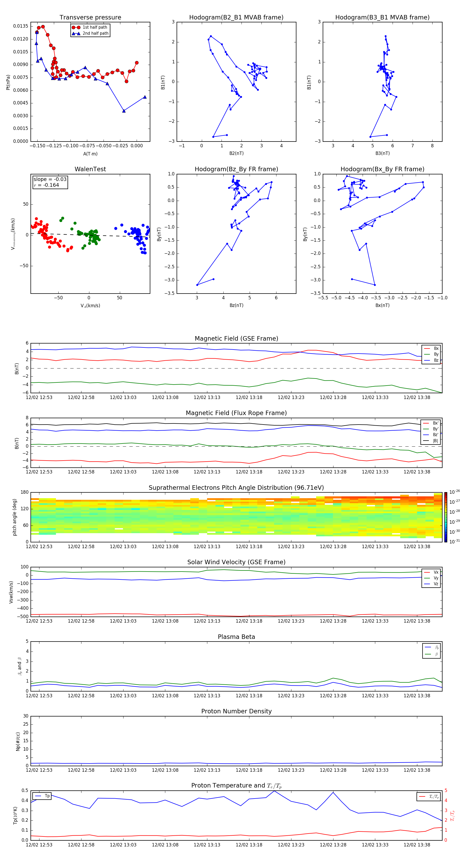The width and height of the screenshot is (473, 868).
Task: Click the "Suprathermal Electrons Pitch Angle Distribution" title
Action: (236, 488)
